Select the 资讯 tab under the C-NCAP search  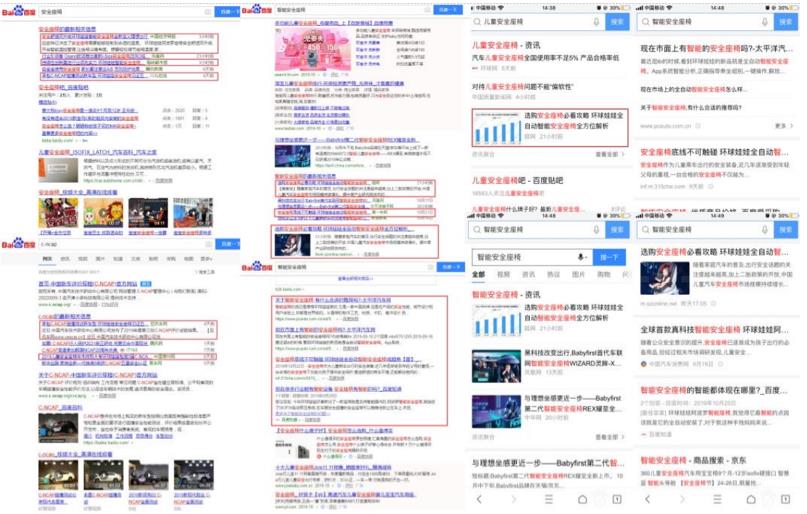pos(65,259)
